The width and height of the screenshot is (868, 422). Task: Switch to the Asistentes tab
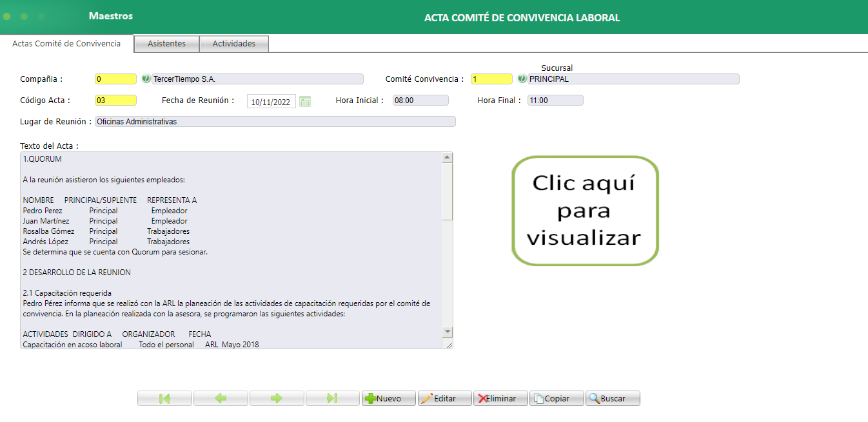point(166,43)
